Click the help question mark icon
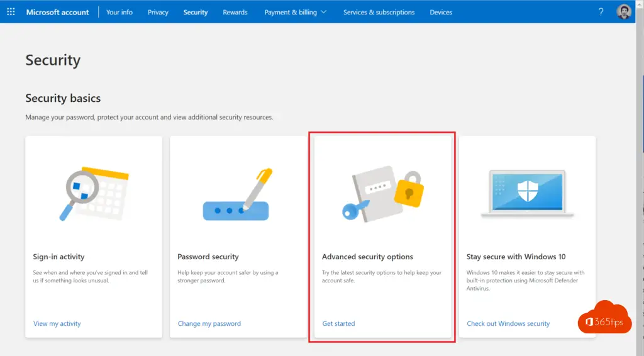The width and height of the screenshot is (644, 356). (601, 12)
